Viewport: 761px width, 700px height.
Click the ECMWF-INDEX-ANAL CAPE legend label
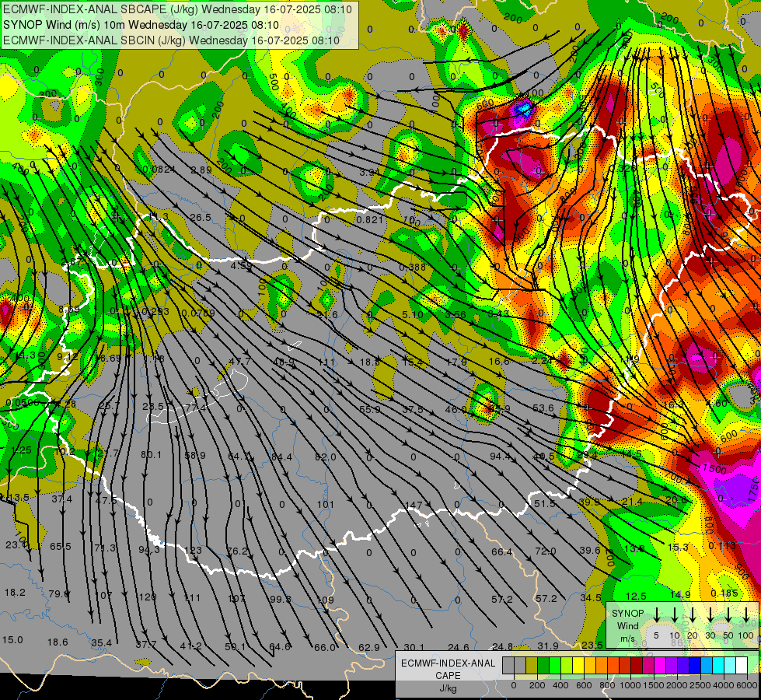click(448, 669)
